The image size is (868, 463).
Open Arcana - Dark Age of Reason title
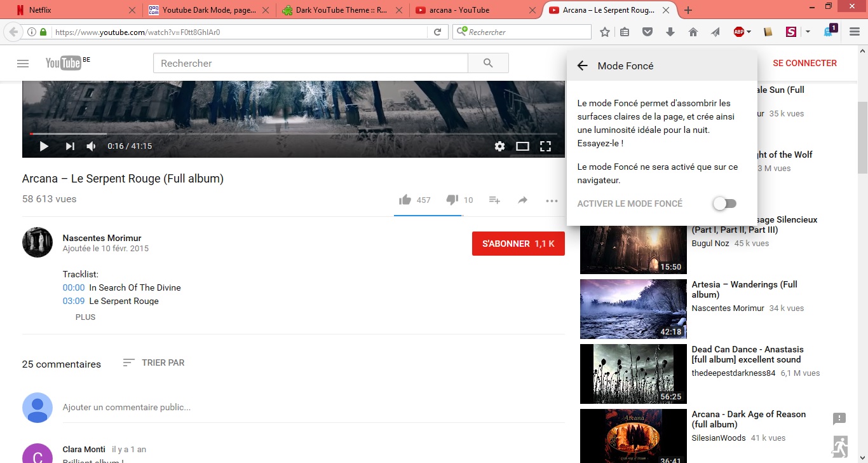pos(749,419)
